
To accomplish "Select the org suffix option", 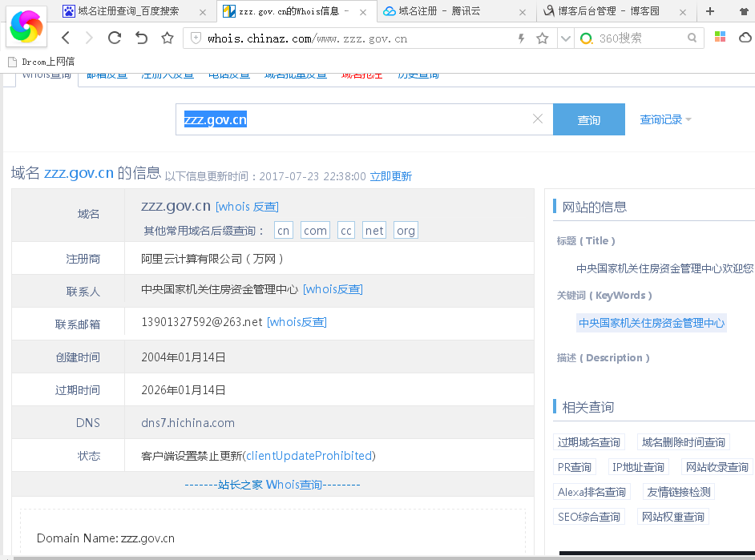I will click(x=406, y=231).
